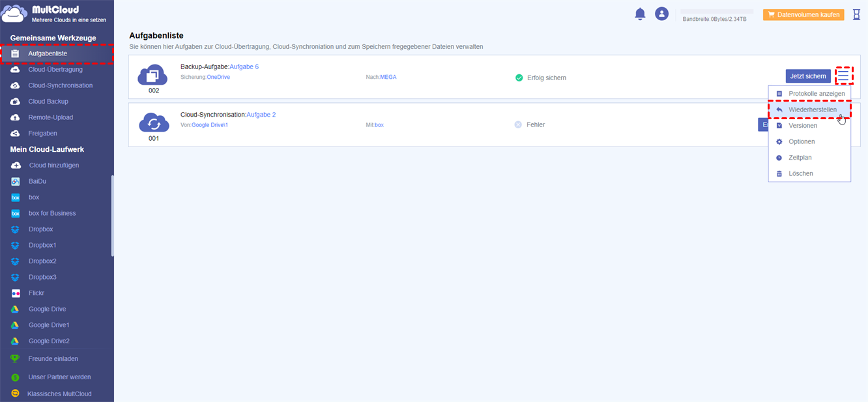Image resolution: width=868 pixels, height=402 pixels.
Task: Click the Cloud Backup sidebar icon
Action: [x=15, y=102]
